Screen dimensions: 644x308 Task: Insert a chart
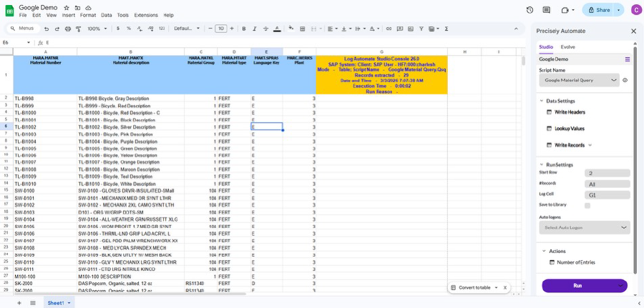tap(410, 29)
